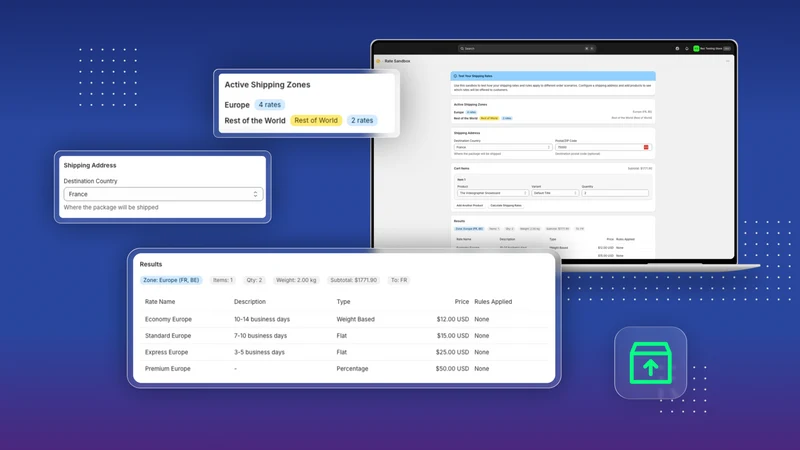
Task: Click the red icon inside Postal/ZIP Code field
Action: point(646,147)
